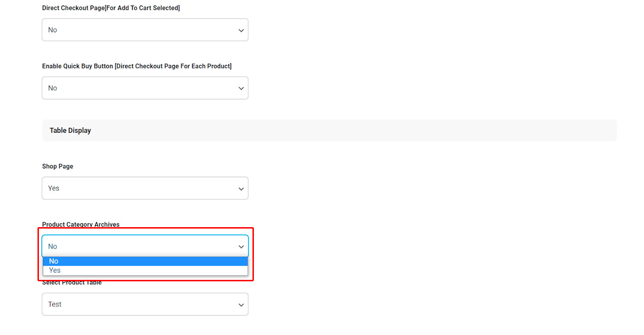Click chevron arrow on Quick Buy Button dropdown
This screenshot has height=335, width=644.
click(241, 88)
